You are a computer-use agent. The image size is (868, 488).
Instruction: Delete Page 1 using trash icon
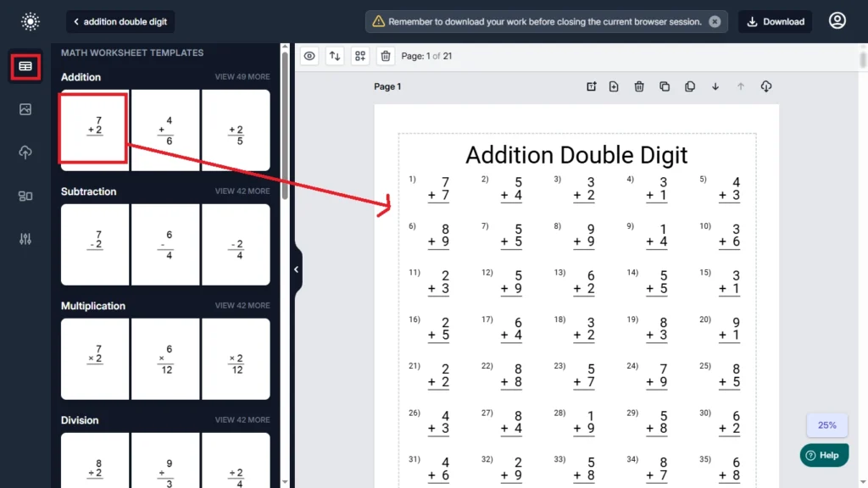(x=639, y=86)
